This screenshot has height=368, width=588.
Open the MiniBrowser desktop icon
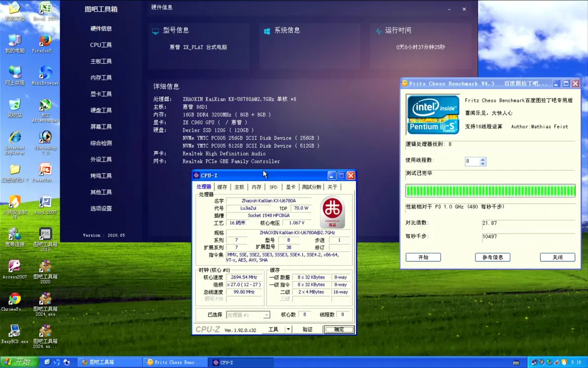[45, 76]
